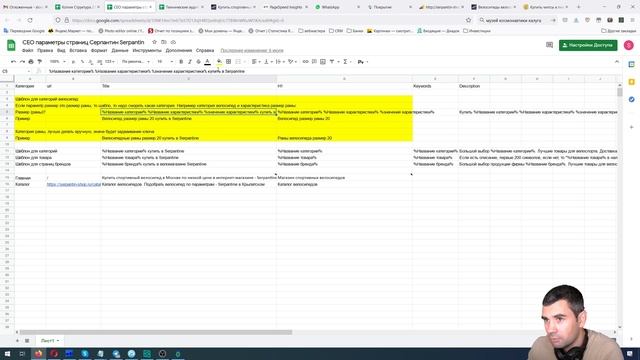Screen dimensions: 640x360
Task: Open the Borders tool
Action: click(229, 62)
